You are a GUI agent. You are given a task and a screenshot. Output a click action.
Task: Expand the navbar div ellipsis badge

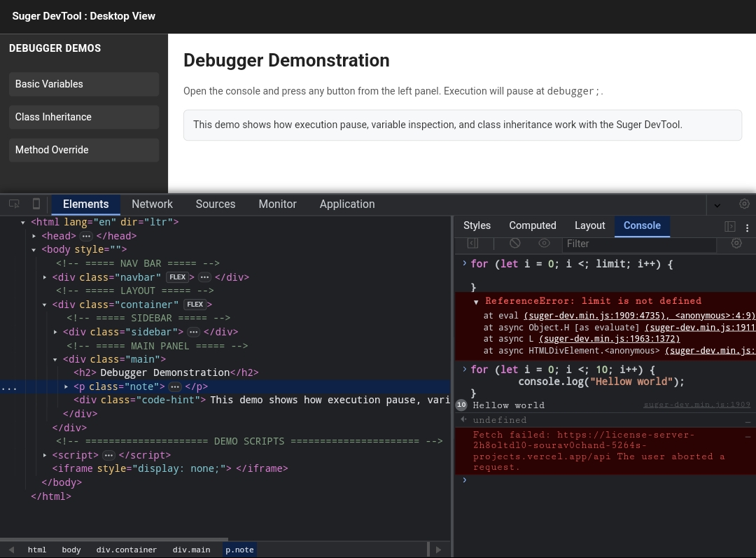(205, 277)
